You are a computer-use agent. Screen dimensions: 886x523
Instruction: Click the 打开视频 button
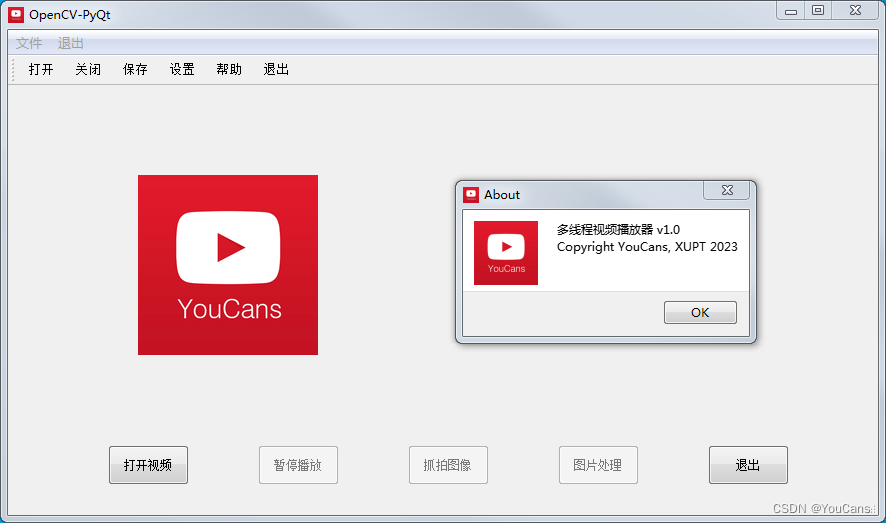coord(148,465)
